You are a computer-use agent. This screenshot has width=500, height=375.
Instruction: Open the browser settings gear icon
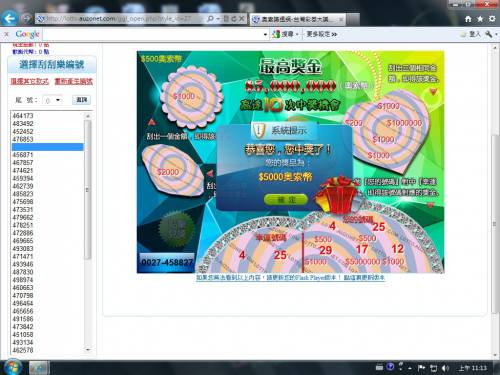tap(492, 19)
